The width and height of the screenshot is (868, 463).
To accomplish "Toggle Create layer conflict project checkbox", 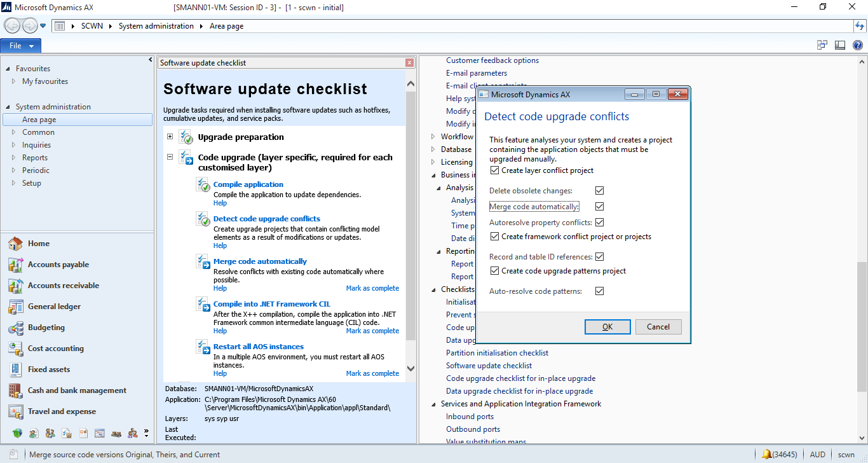I will [495, 170].
